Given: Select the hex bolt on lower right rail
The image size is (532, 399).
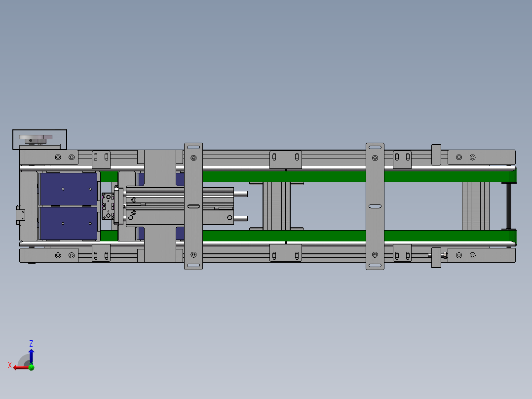Looking at the screenshot, I should pos(445,255).
